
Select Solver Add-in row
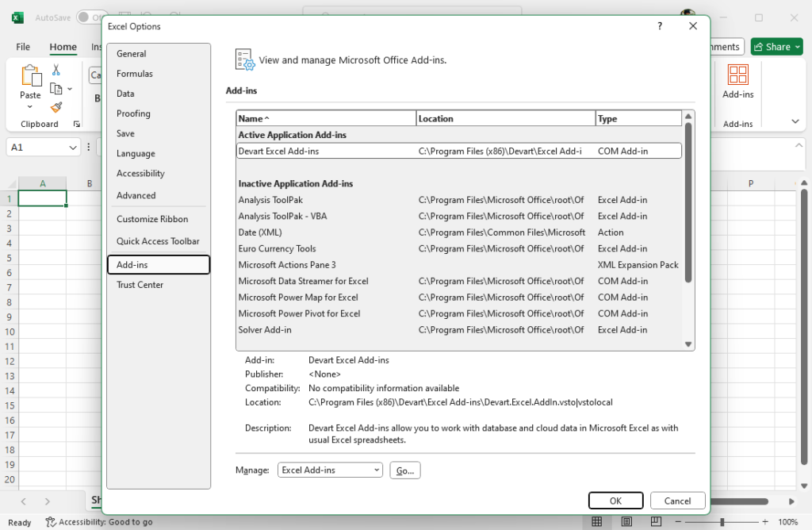click(459, 329)
